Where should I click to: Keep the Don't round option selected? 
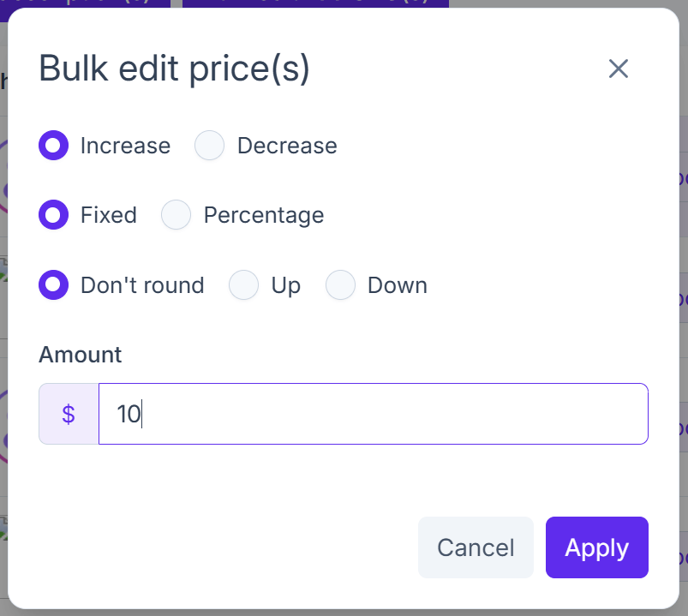coord(53,285)
